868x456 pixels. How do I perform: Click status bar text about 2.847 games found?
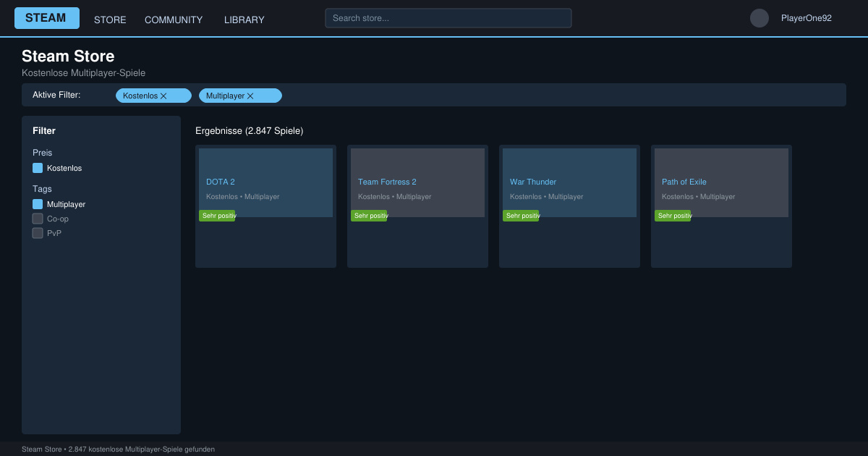[x=118, y=449]
